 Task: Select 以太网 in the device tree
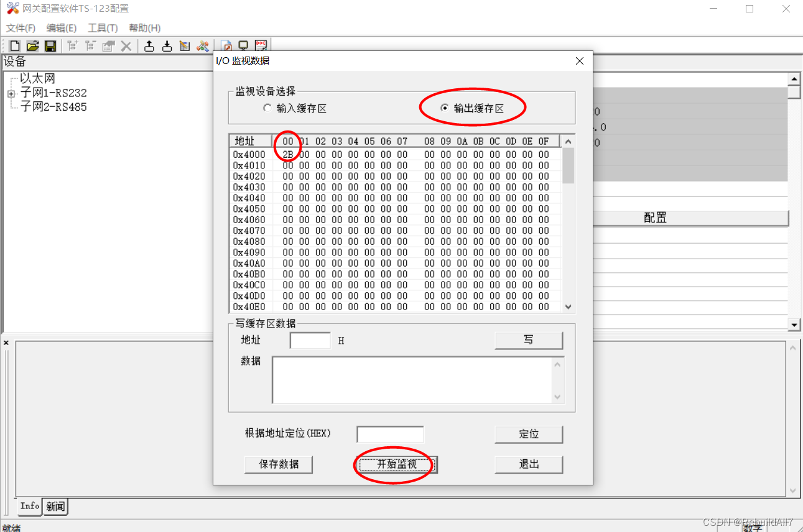[37, 79]
